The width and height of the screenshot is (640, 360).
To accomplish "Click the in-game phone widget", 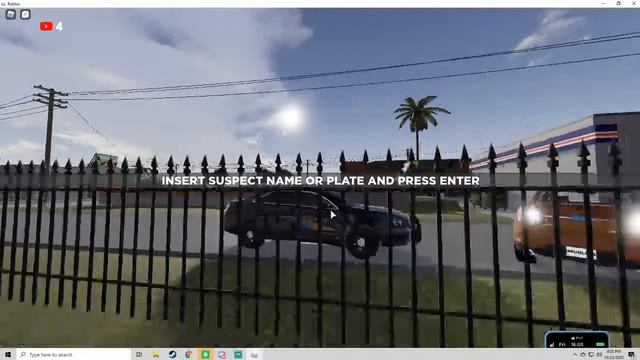I will tap(577, 340).
